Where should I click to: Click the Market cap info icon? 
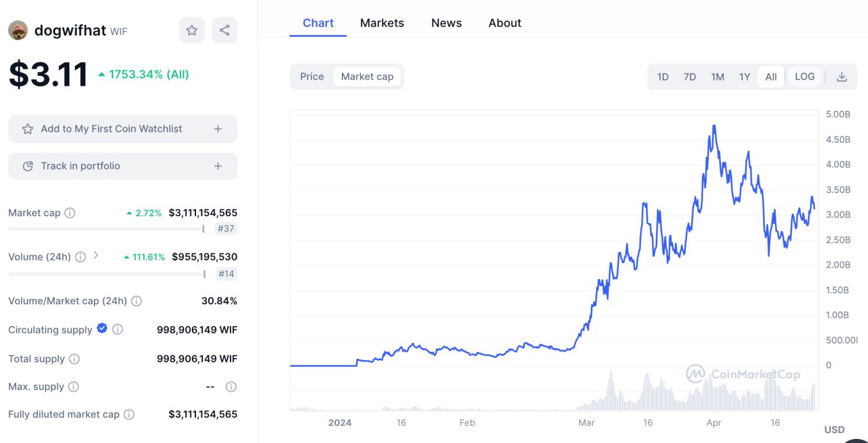[70, 213]
